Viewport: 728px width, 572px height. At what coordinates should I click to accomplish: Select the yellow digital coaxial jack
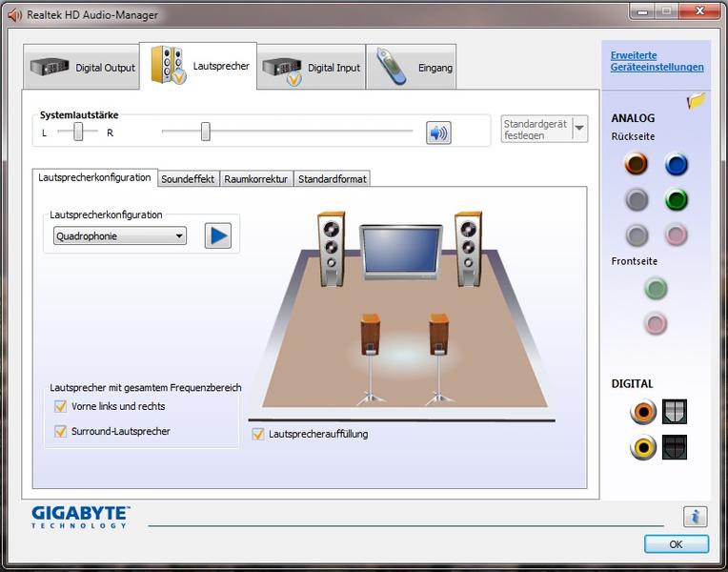pos(643,447)
